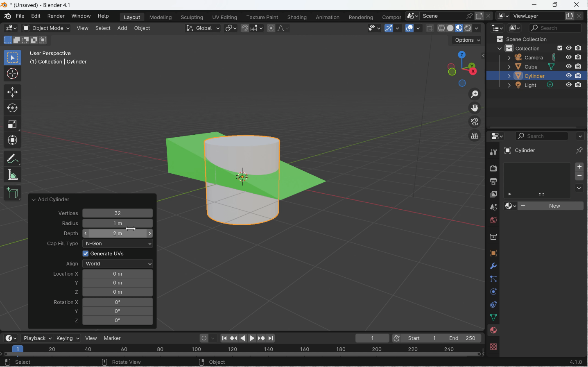Jump to the start frame button
Screen dimensions: 588x367
point(224,338)
